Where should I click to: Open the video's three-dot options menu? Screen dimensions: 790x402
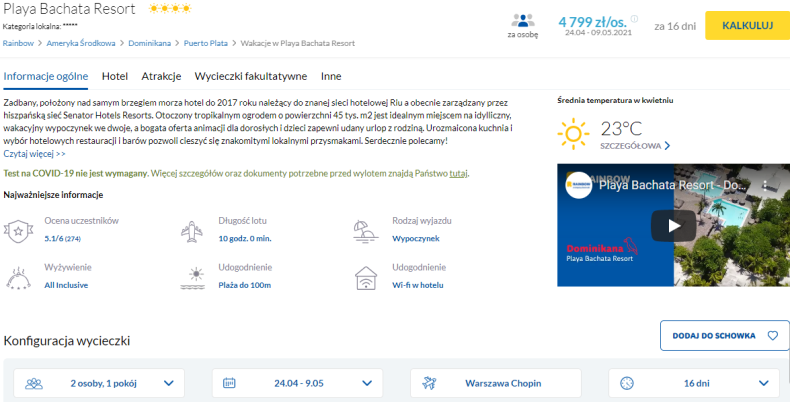click(x=765, y=185)
